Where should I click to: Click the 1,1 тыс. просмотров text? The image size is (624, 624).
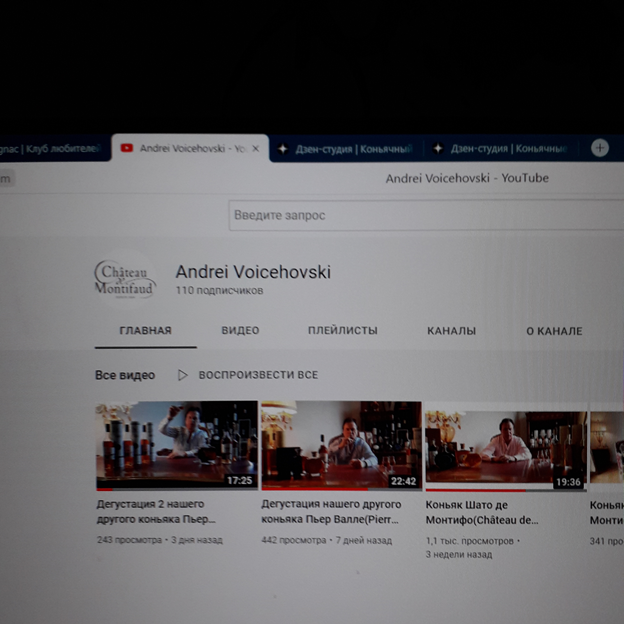[x=470, y=541]
